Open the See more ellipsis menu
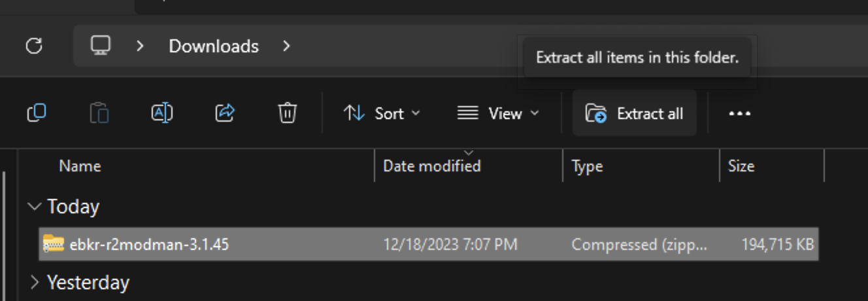This screenshot has height=301, width=868. point(739,113)
